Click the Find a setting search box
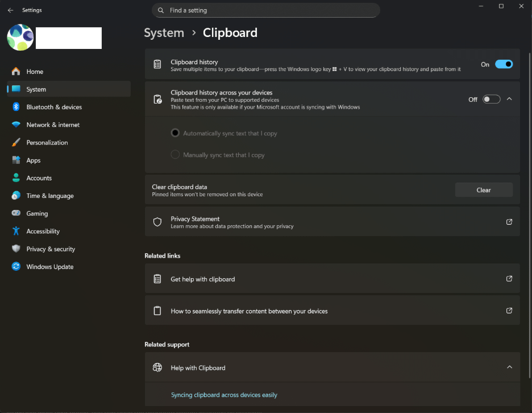The height and width of the screenshot is (413, 532). point(265,10)
